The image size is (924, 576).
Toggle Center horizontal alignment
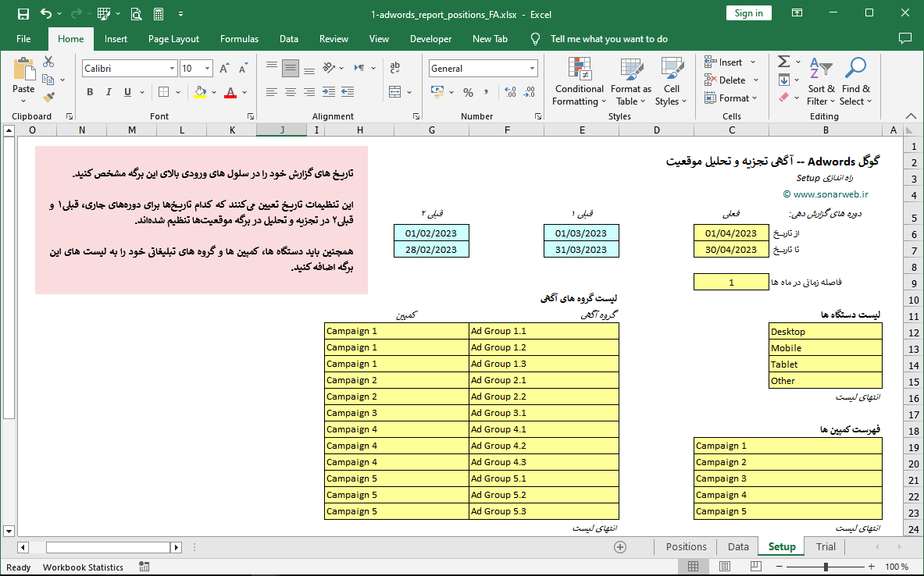(x=290, y=92)
